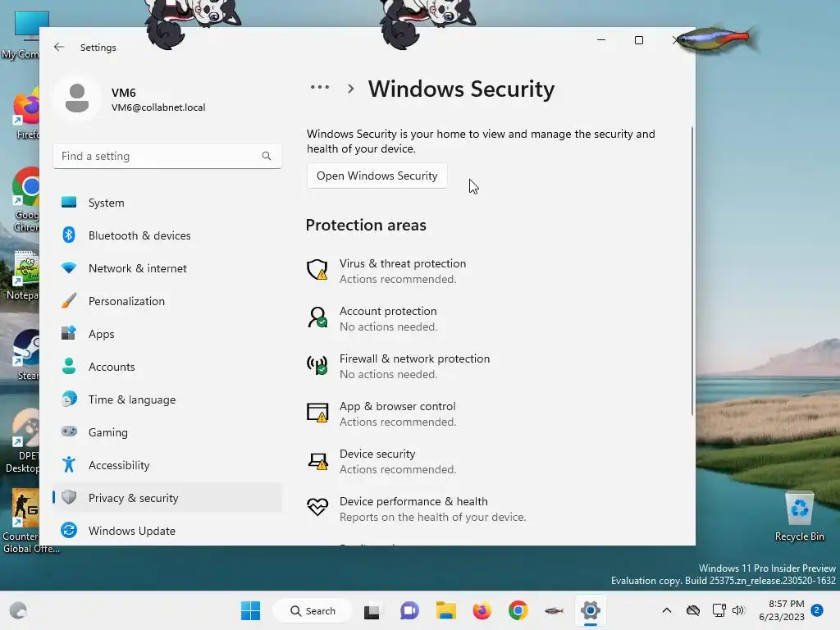Select System in the sidebar
840x630 pixels.
pyautogui.click(x=167, y=203)
